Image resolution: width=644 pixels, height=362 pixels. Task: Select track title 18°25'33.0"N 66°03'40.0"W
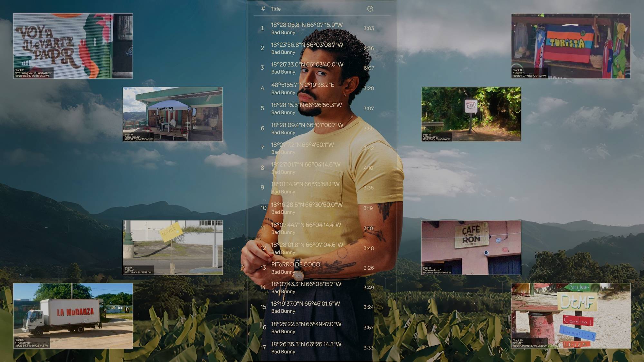coord(307,64)
